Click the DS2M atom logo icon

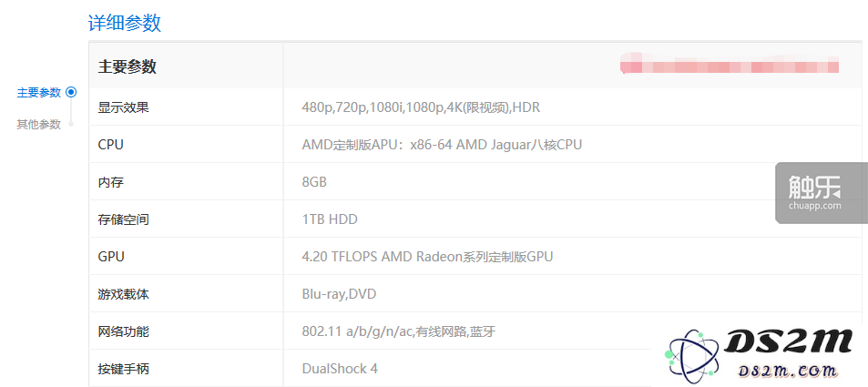(691, 354)
